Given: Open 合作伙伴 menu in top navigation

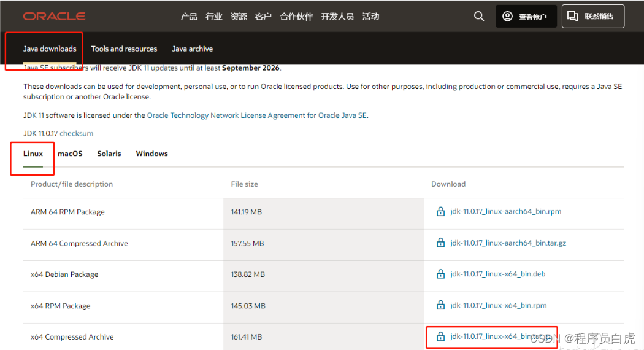Looking at the screenshot, I should click(296, 17).
